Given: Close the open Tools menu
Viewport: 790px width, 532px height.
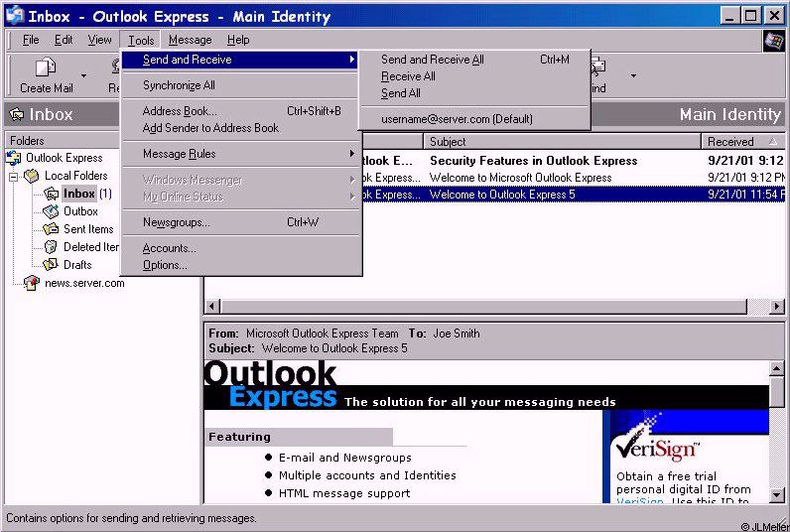Looking at the screenshot, I should click(141, 41).
